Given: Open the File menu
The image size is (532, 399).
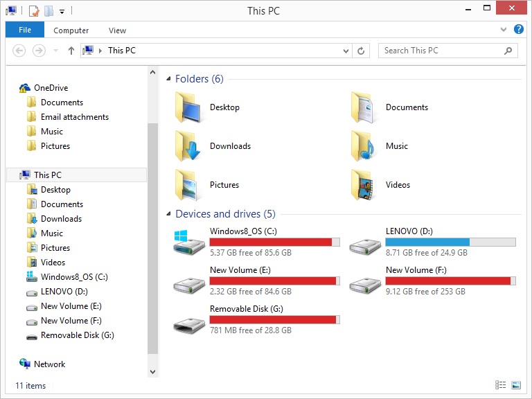Looking at the screenshot, I should [x=25, y=30].
